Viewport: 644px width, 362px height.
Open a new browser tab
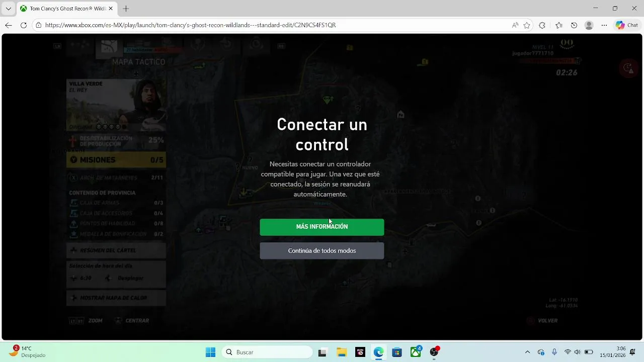[126, 9]
